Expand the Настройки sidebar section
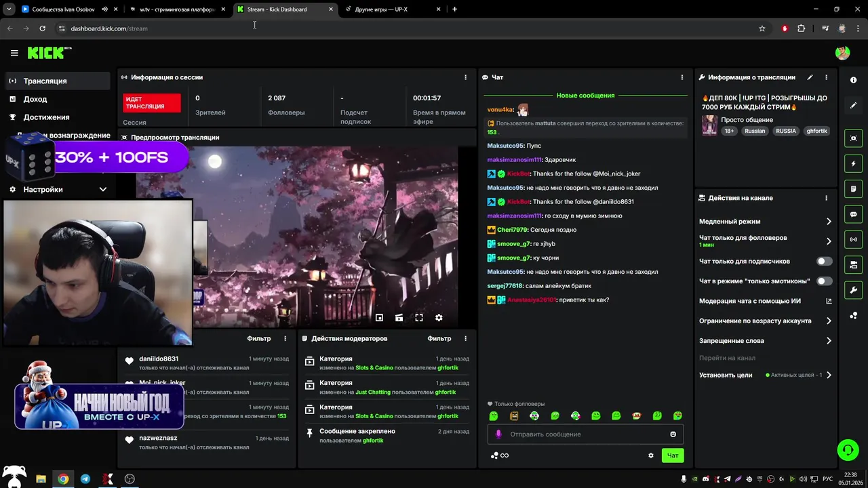The height and width of the screenshot is (488, 868). (x=58, y=190)
